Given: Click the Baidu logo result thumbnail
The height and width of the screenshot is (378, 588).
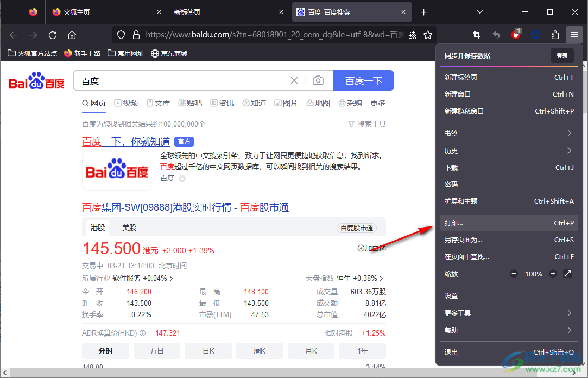Looking at the screenshot, I should (117, 170).
